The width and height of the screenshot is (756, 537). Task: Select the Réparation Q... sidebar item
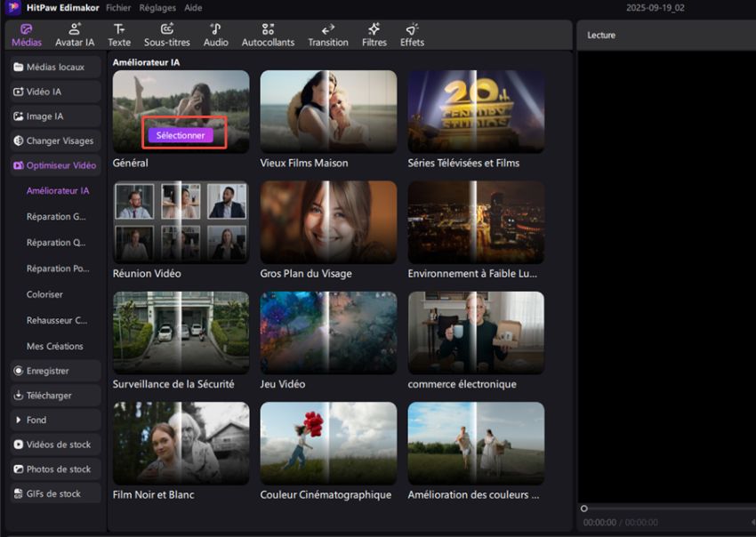coord(56,243)
